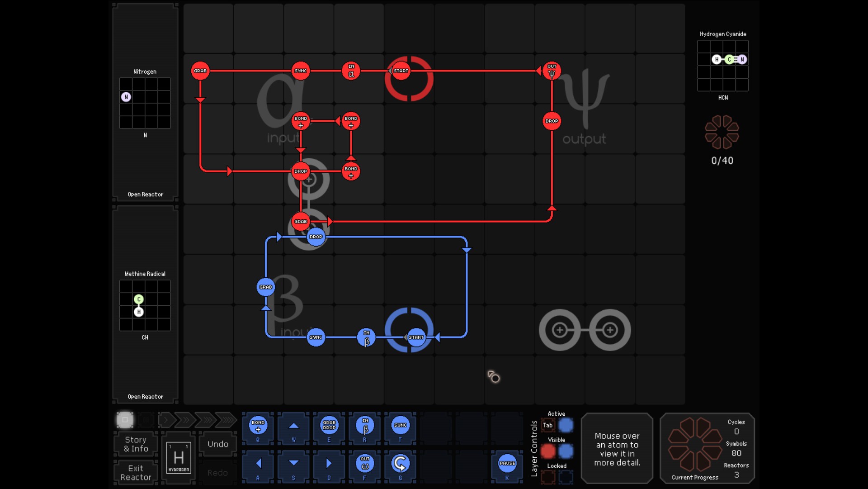868x489 pixels.
Task: Select the Bond+ instruction tool
Action: [258, 426]
